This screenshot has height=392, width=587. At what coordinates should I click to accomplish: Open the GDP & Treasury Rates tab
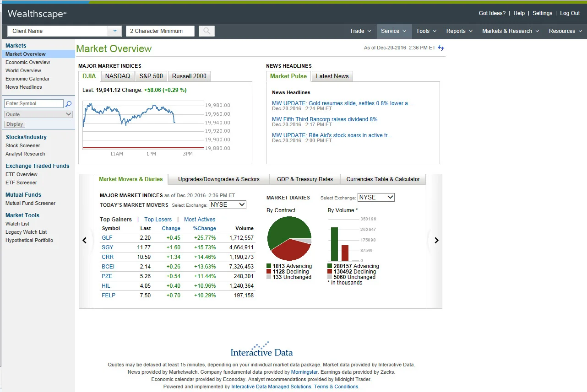(304, 179)
